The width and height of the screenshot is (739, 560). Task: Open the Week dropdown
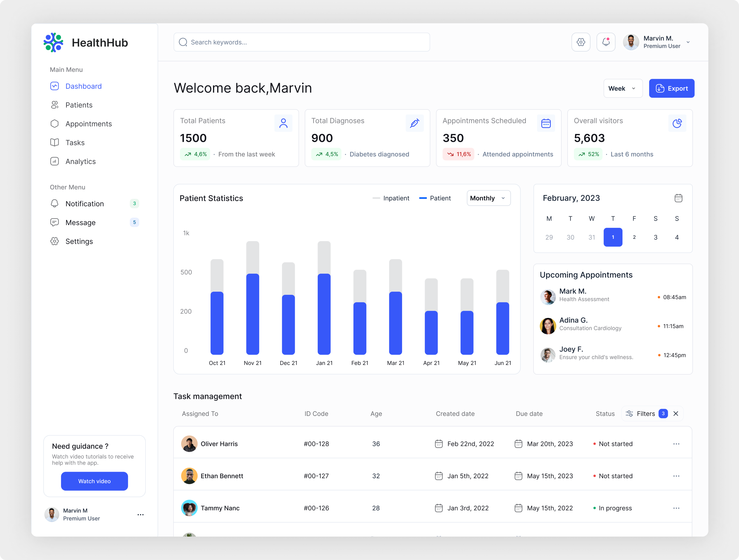click(622, 88)
